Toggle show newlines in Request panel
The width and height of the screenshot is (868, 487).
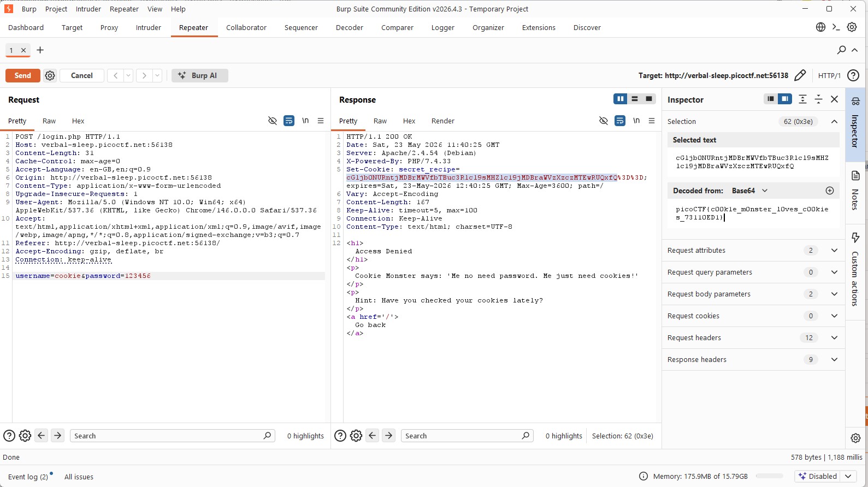(305, 121)
